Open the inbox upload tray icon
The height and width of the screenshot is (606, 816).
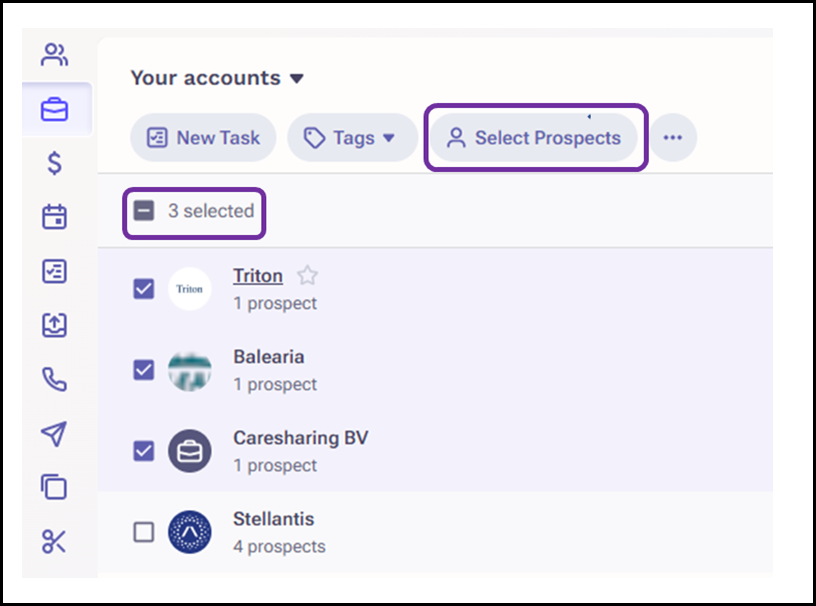click(x=54, y=325)
